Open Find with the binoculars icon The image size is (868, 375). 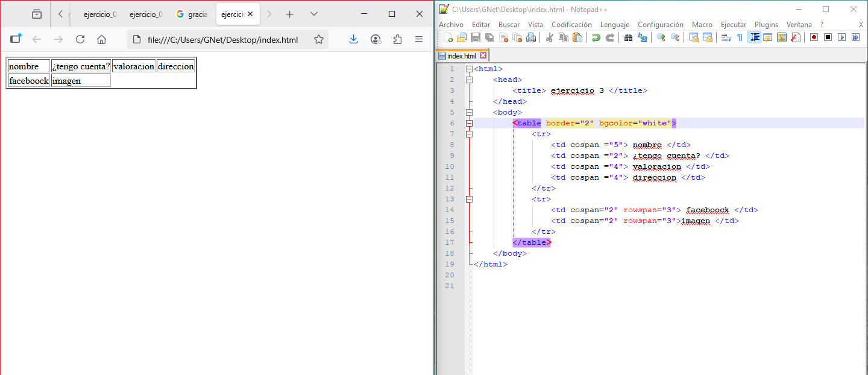tap(628, 37)
